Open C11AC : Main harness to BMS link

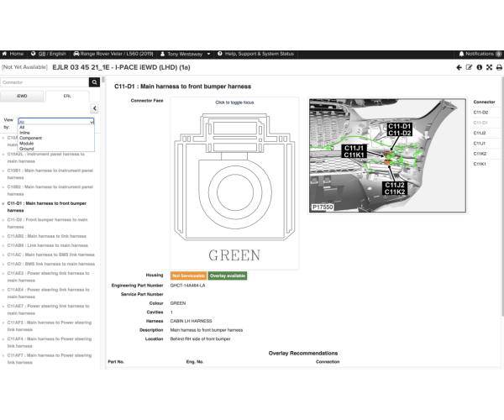click(50, 255)
